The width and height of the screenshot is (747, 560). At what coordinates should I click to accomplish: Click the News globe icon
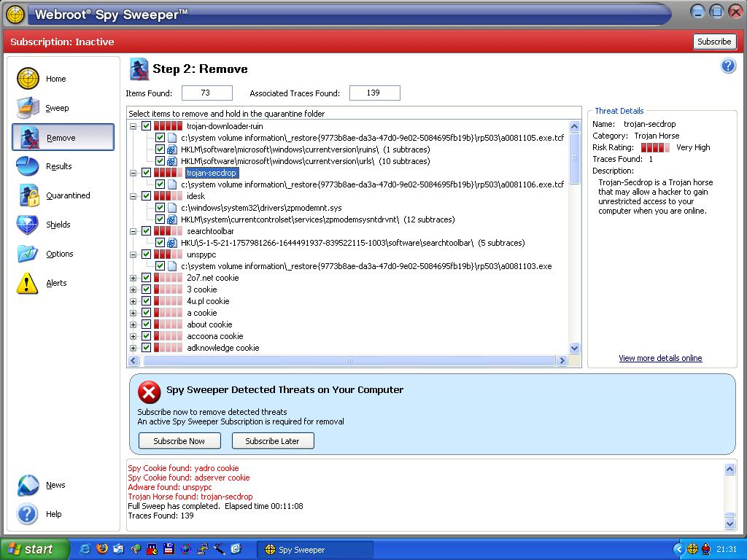point(28,485)
